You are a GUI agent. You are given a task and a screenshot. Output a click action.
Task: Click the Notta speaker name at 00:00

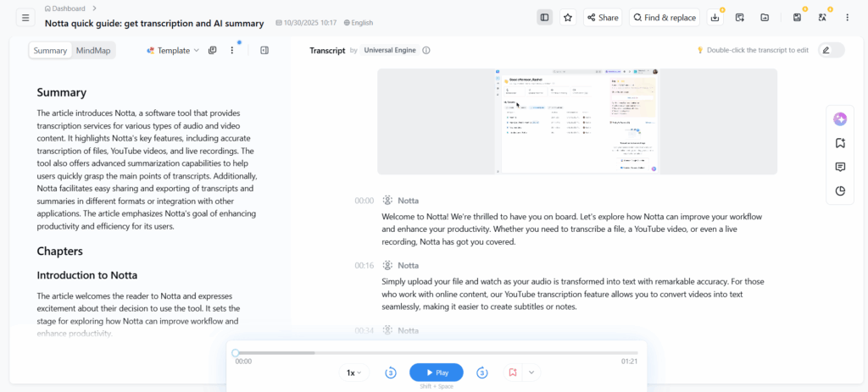pos(409,201)
